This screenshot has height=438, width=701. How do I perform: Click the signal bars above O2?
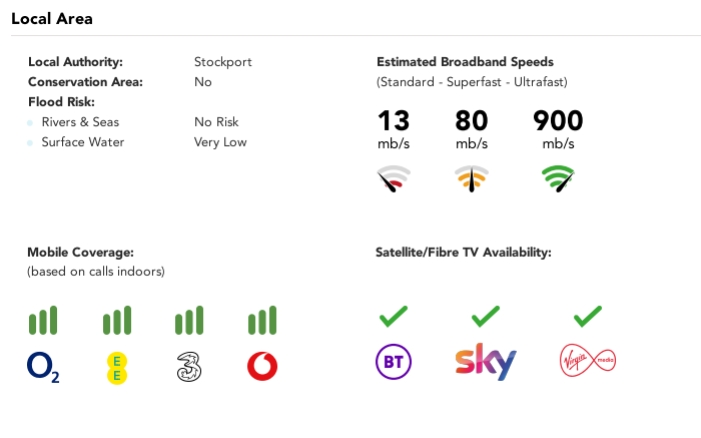click(43, 321)
